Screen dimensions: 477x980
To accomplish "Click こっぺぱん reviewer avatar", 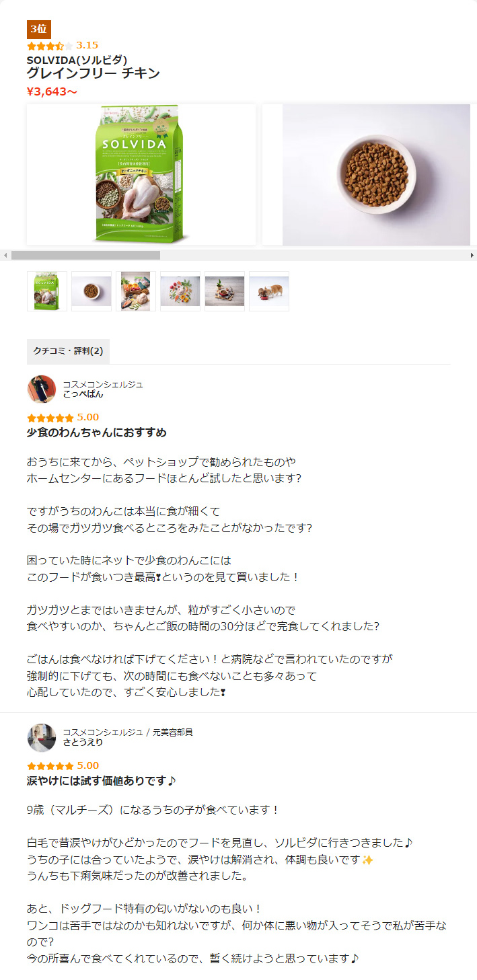I will pyautogui.click(x=41, y=389).
